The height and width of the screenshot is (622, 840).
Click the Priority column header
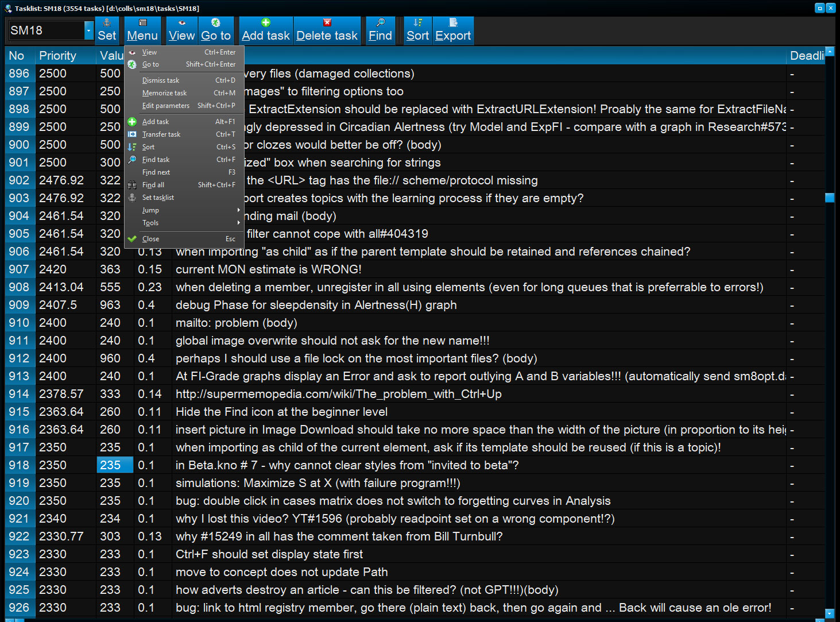tap(57, 56)
